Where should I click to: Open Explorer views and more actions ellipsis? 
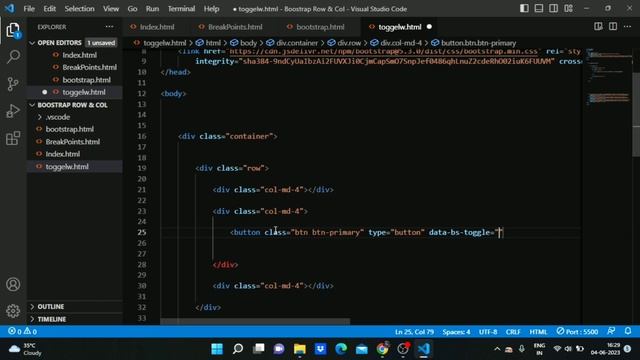click(x=109, y=27)
